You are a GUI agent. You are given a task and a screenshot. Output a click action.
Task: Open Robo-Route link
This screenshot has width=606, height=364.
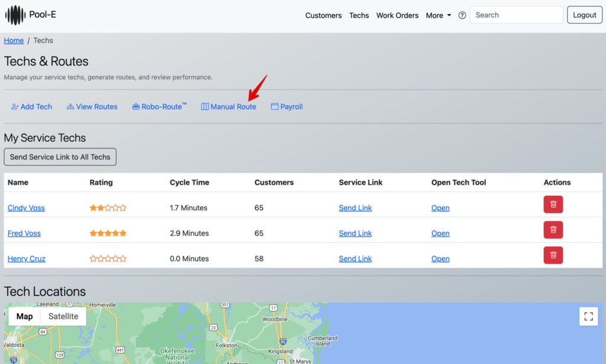click(x=159, y=107)
